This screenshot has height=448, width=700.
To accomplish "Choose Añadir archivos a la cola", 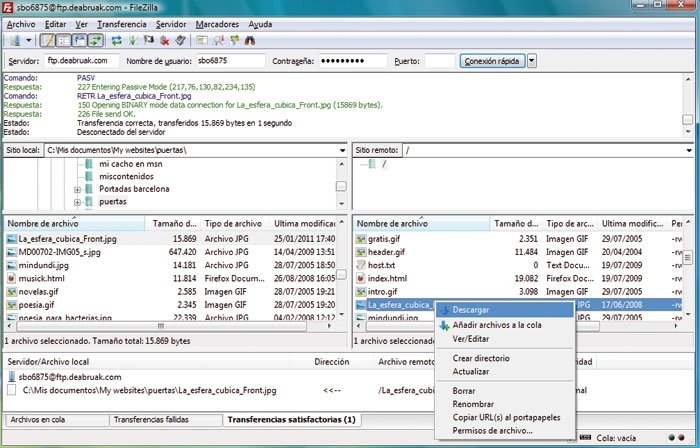I will [x=505, y=325].
